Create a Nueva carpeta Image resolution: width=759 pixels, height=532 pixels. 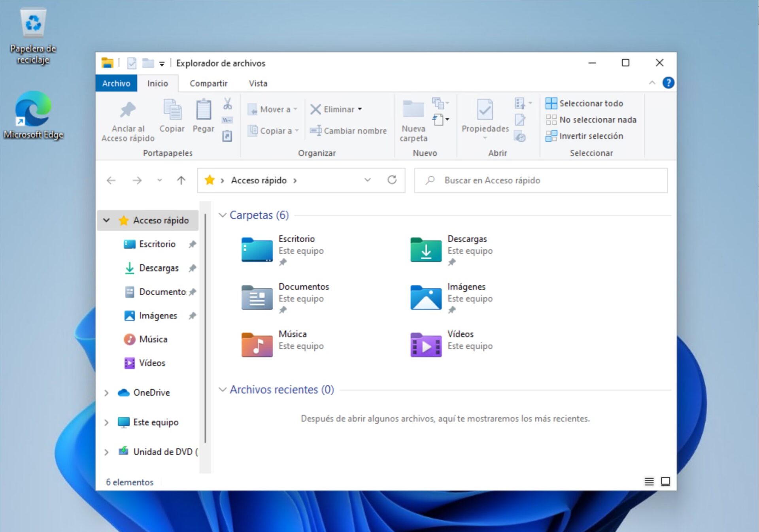click(x=413, y=119)
